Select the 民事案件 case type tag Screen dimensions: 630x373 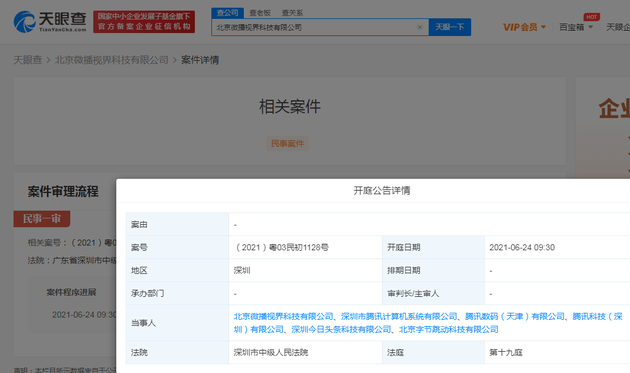pos(287,143)
